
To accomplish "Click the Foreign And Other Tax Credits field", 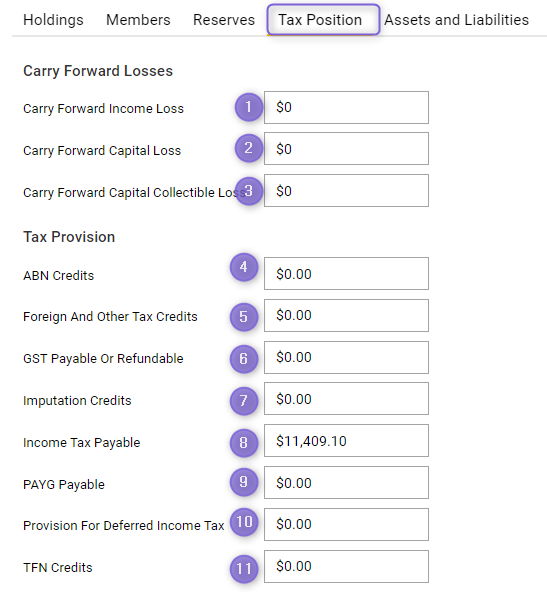I will click(346, 316).
